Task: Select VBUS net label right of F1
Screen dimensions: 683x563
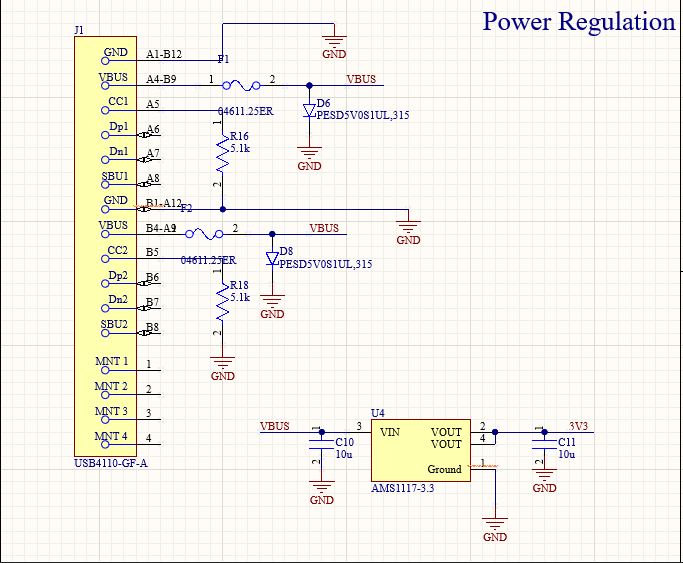Action: [x=361, y=79]
